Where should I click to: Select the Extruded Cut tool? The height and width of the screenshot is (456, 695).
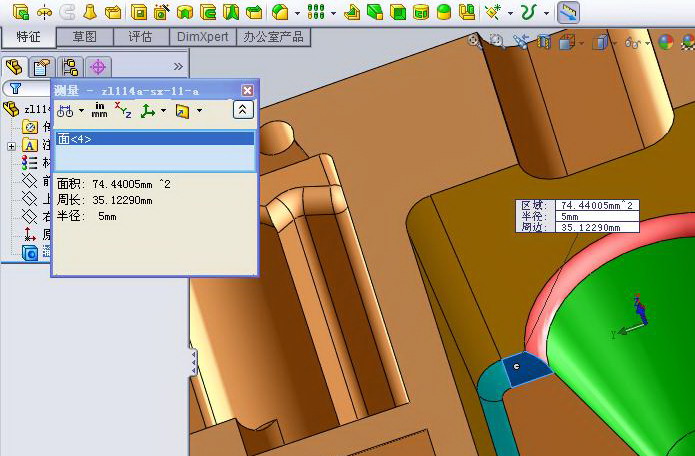139,12
